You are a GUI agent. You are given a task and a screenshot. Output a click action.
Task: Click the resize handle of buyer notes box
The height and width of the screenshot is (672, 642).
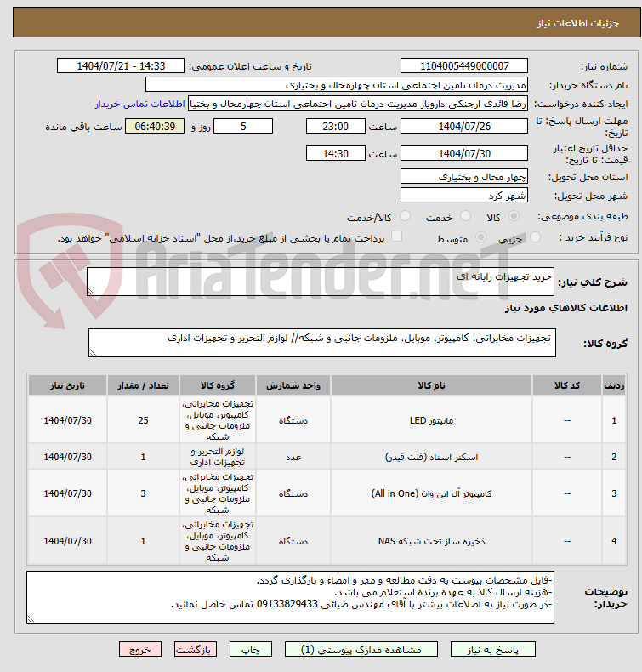(31, 619)
